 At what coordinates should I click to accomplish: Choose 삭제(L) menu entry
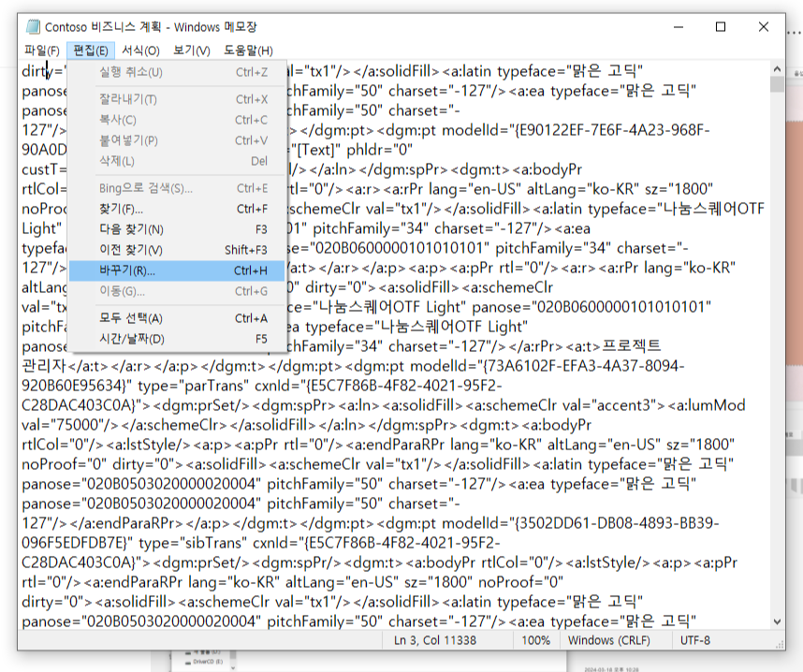click(177, 161)
